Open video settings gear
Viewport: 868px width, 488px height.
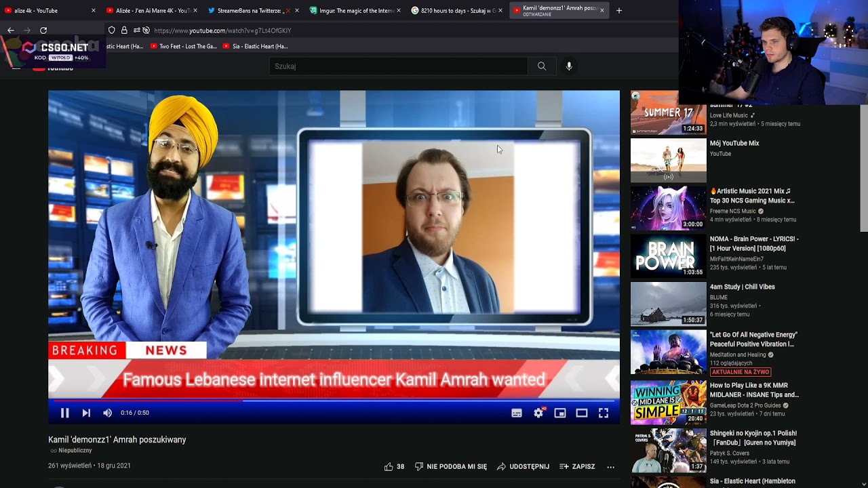click(538, 413)
